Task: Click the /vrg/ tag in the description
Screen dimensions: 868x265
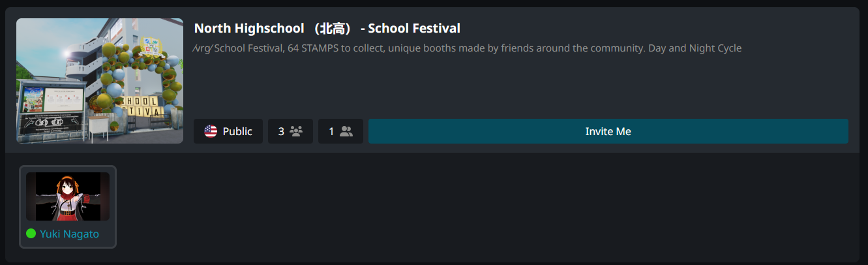Action: point(203,48)
